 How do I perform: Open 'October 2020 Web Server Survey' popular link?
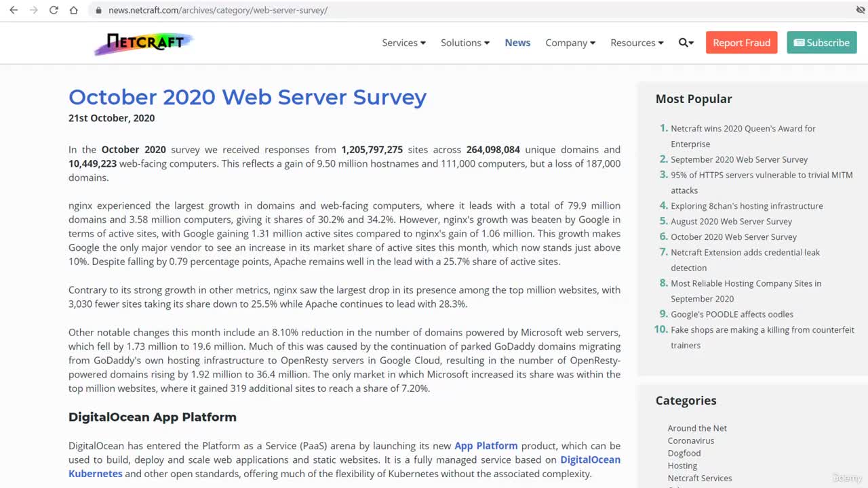click(734, 237)
